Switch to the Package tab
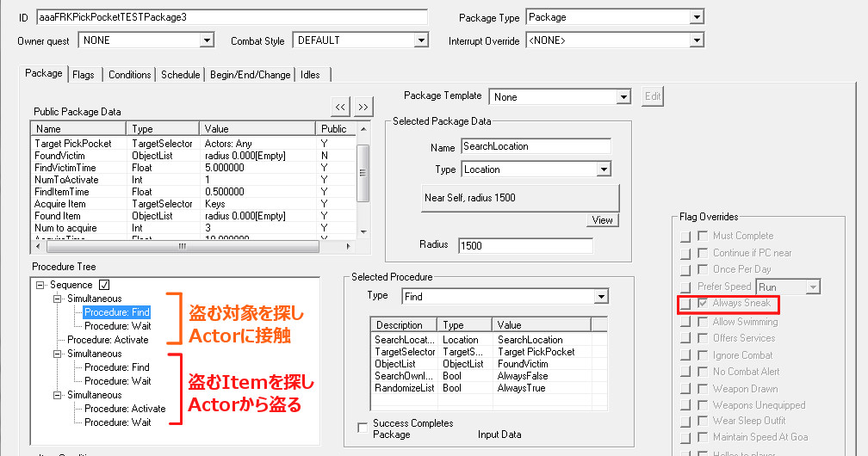Screen dimensions: 868x456 [x=44, y=73]
